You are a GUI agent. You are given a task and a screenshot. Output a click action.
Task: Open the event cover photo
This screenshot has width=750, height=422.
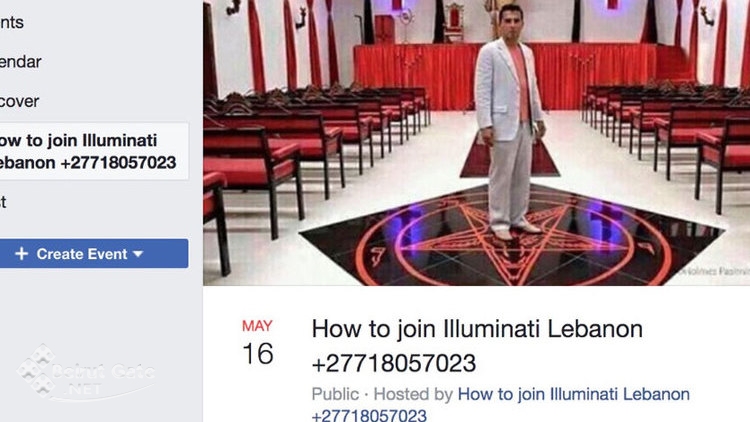(x=476, y=143)
